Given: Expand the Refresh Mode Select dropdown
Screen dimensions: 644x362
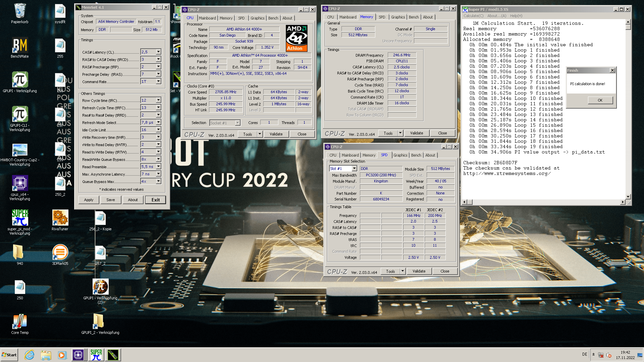Looking at the screenshot, I should coord(158,122).
